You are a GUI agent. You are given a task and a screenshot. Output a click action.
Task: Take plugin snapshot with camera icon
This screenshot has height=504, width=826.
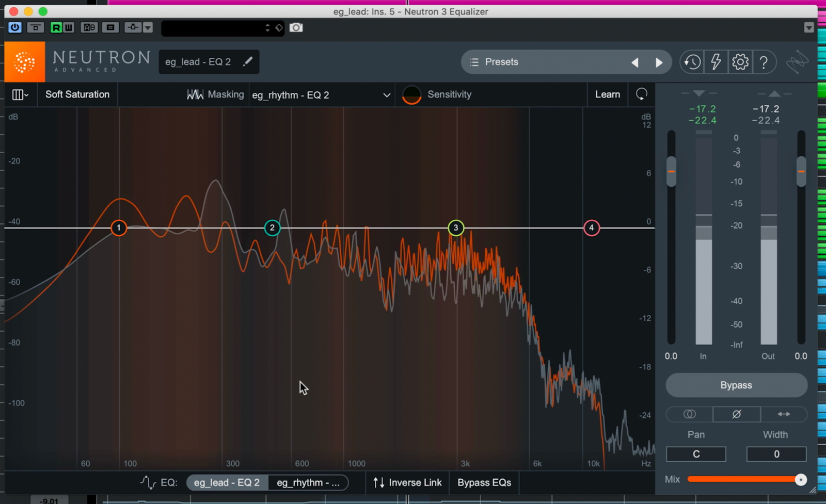(296, 27)
